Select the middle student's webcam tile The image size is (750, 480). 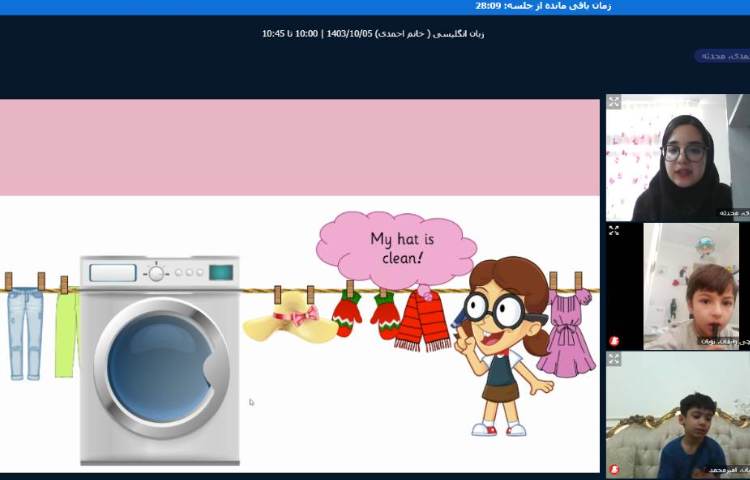678,286
